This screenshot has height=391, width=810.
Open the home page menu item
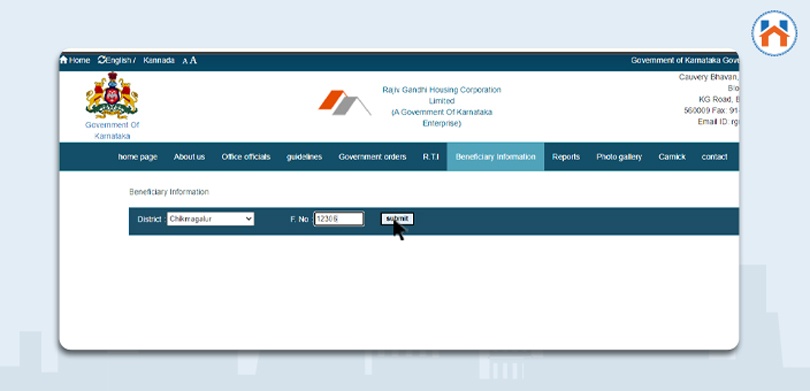137,157
